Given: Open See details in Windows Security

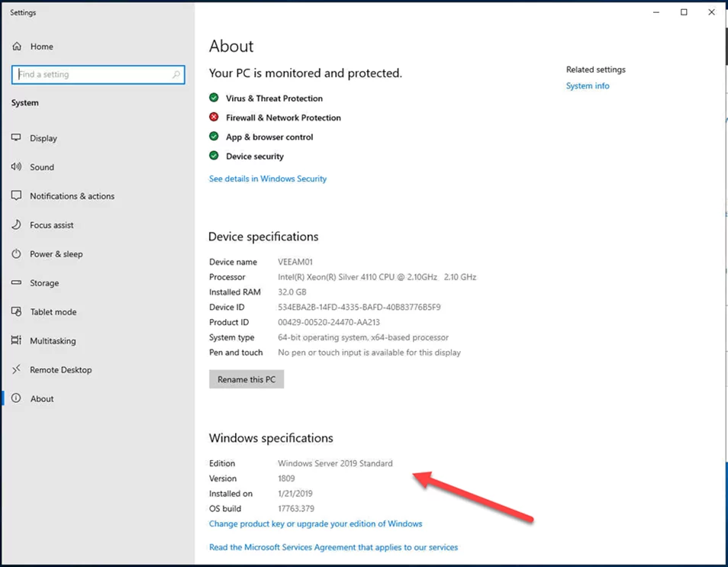Looking at the screenshot, I should tap(268, 179).
